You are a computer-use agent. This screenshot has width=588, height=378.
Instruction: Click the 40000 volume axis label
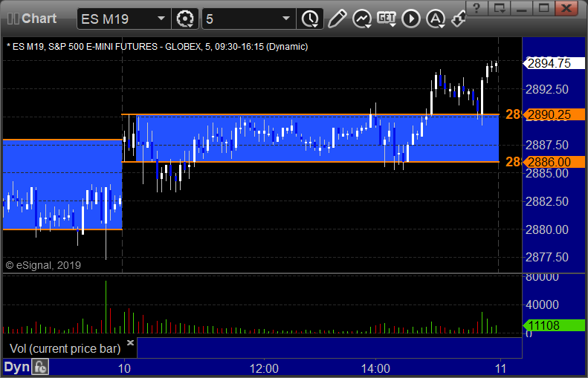(542, 304)
